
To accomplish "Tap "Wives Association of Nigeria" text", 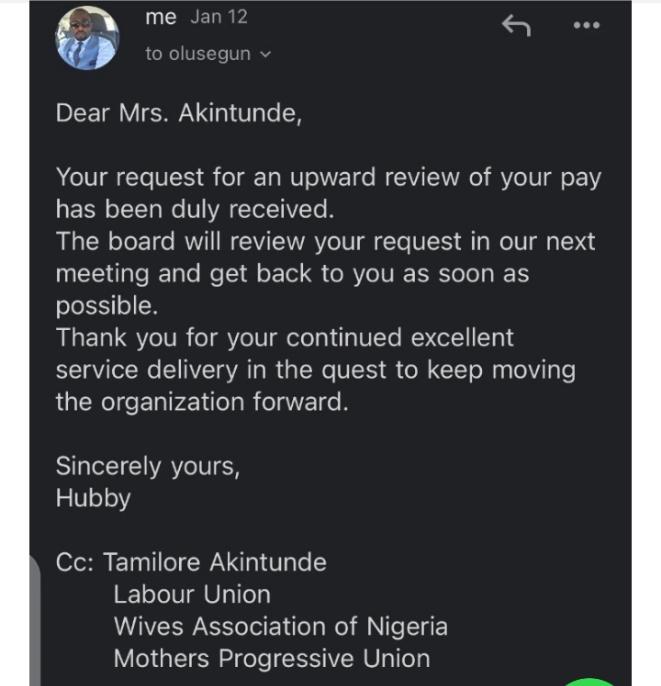I will point(280,626).
